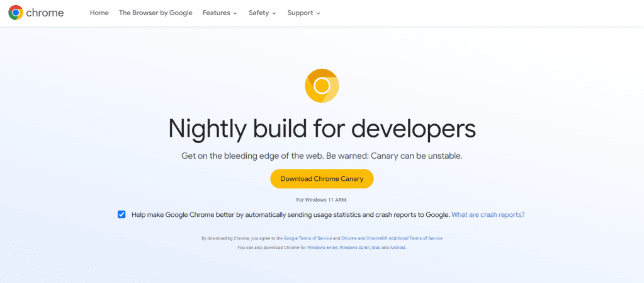Screen dimensions: 644x283
Task: Expand the Support navigation menu
Action: tap(303, 13)
